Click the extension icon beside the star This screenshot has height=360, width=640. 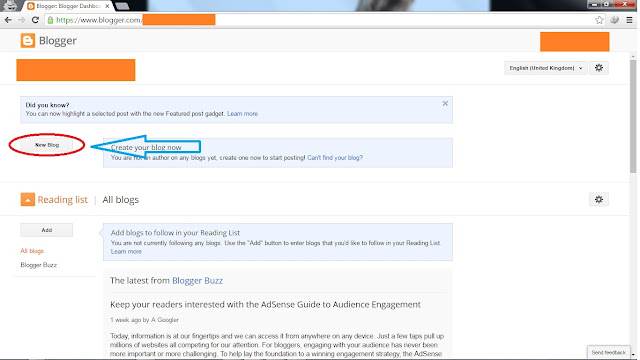(614, 20)
